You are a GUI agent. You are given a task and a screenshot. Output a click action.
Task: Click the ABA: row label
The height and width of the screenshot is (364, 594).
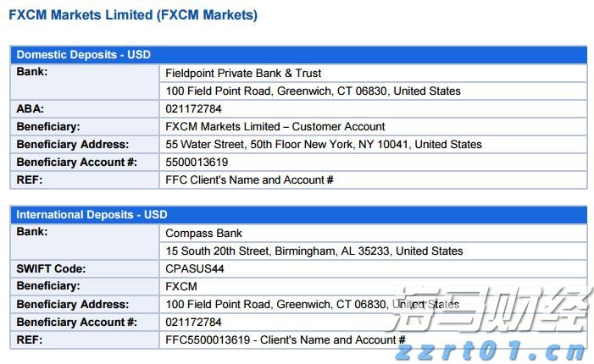coord(31,109)
